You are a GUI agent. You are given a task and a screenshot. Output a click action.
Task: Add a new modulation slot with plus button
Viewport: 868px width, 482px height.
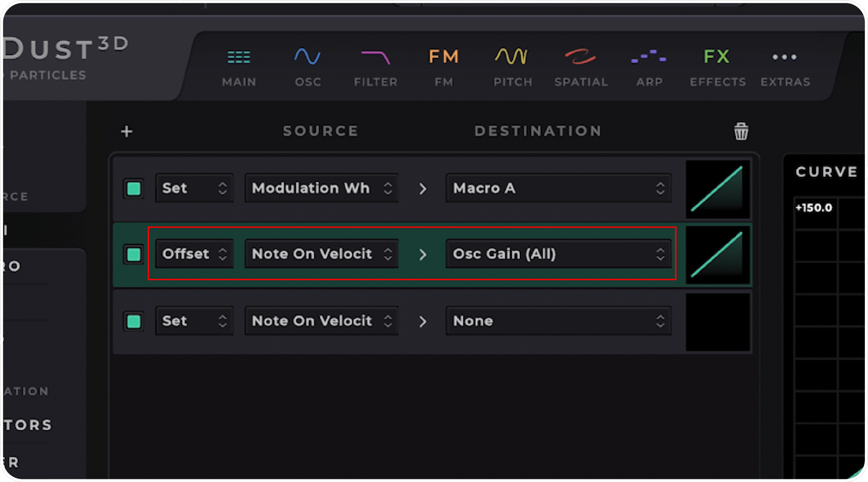coord(126,131)
